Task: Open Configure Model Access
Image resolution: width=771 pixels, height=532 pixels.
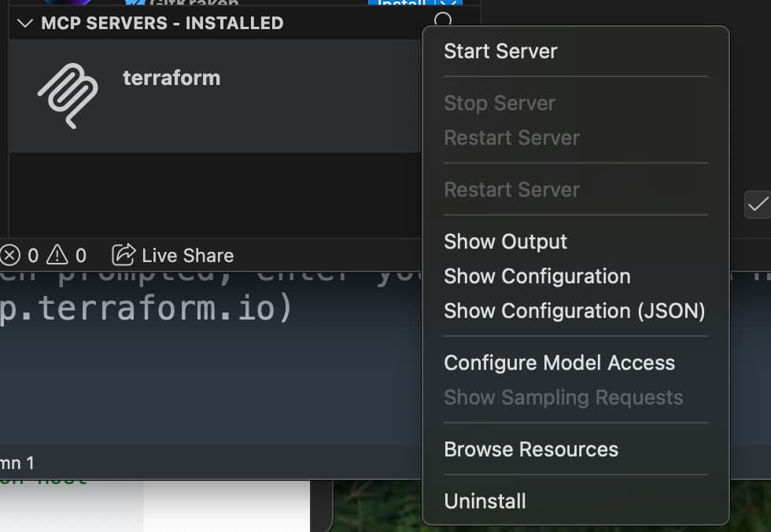Action: (559, 363)
